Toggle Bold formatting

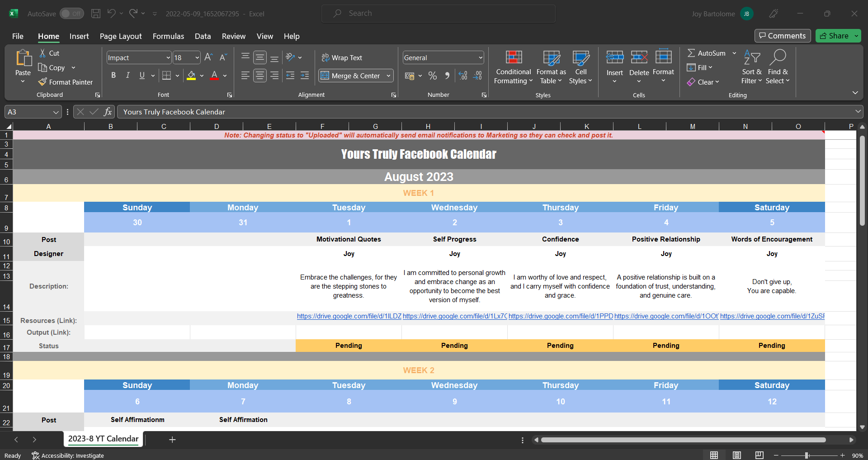pos(113,76)
